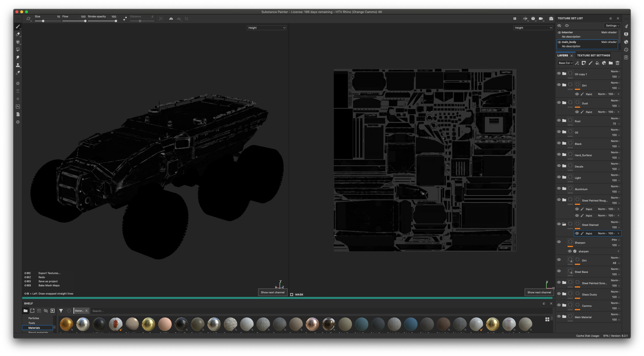Open Shader settings on right sidebar
Viewport: 644px width, 356px height.
point(626,42)
